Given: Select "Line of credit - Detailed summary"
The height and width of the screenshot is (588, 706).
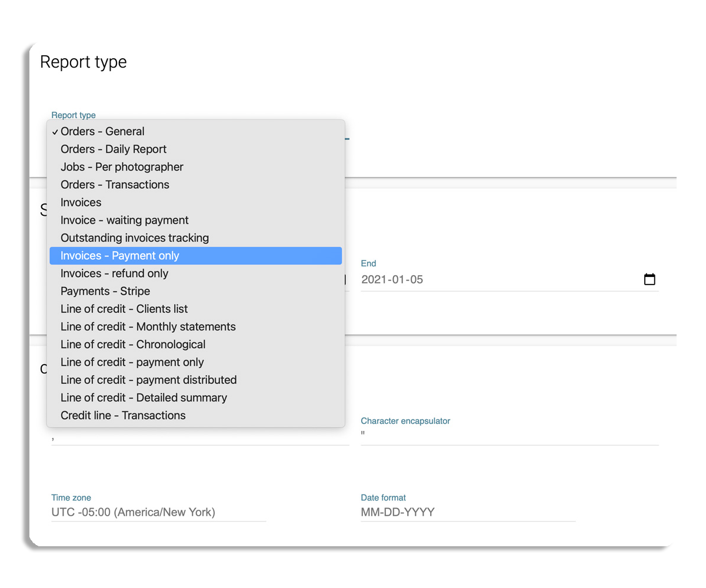Looking at the screenshot, I should pyautogui.click(x=144, y=397).
